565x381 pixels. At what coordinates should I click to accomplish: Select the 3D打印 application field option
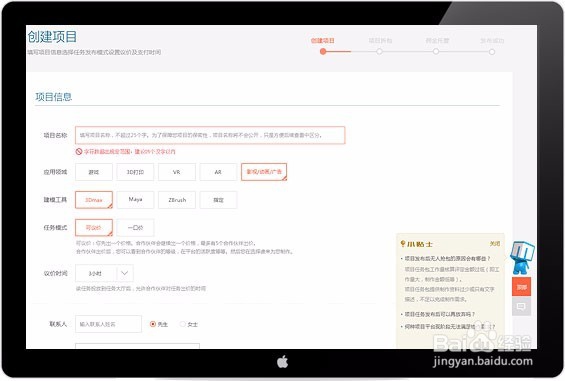coord(135,172)
